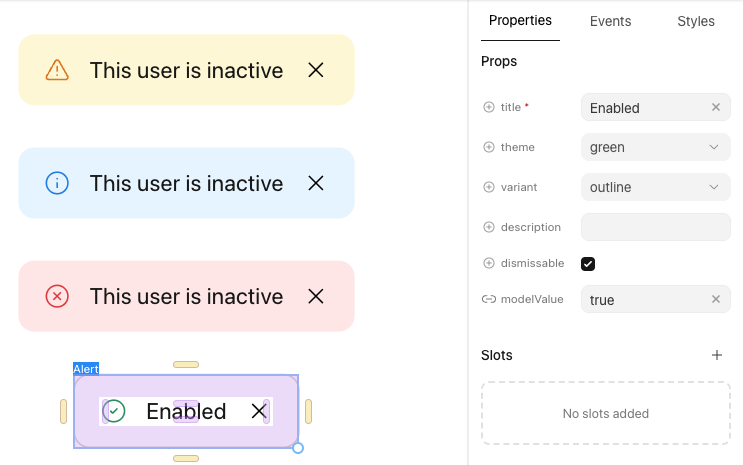Click the red error circle icon

click(x=57, y=296)
